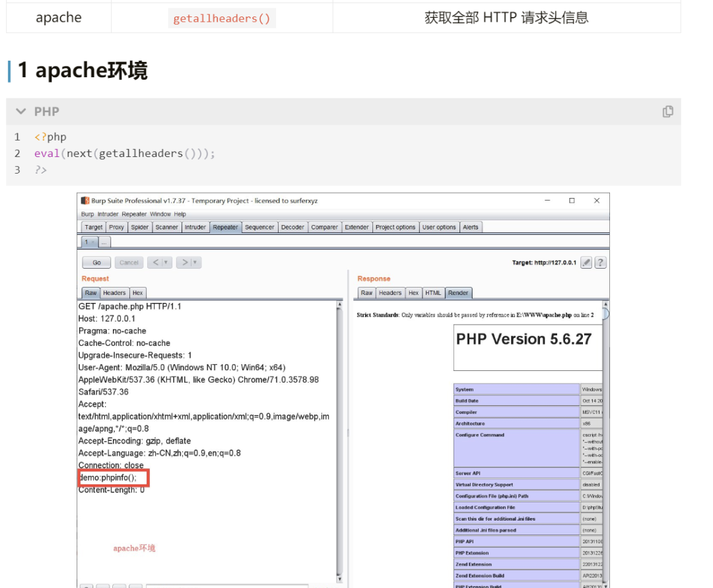
Task: Select the Request Headers tab
Action: click(114, 293)
